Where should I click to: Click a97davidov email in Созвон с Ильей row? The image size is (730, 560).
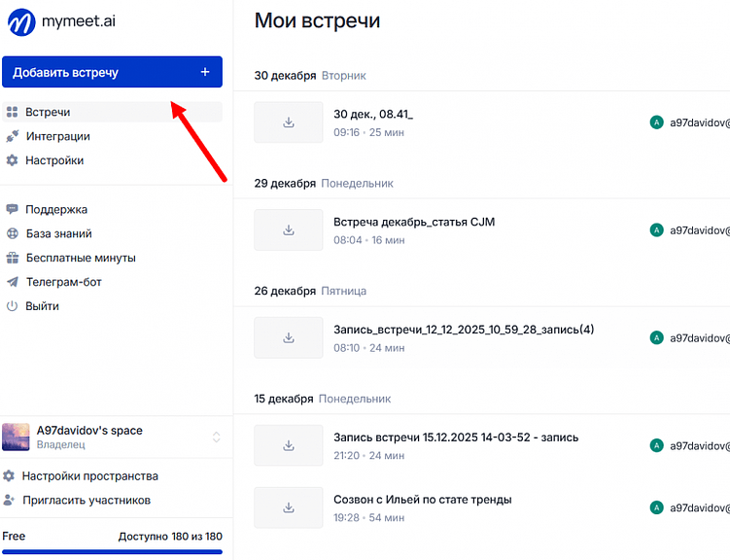tap(700, 507)
